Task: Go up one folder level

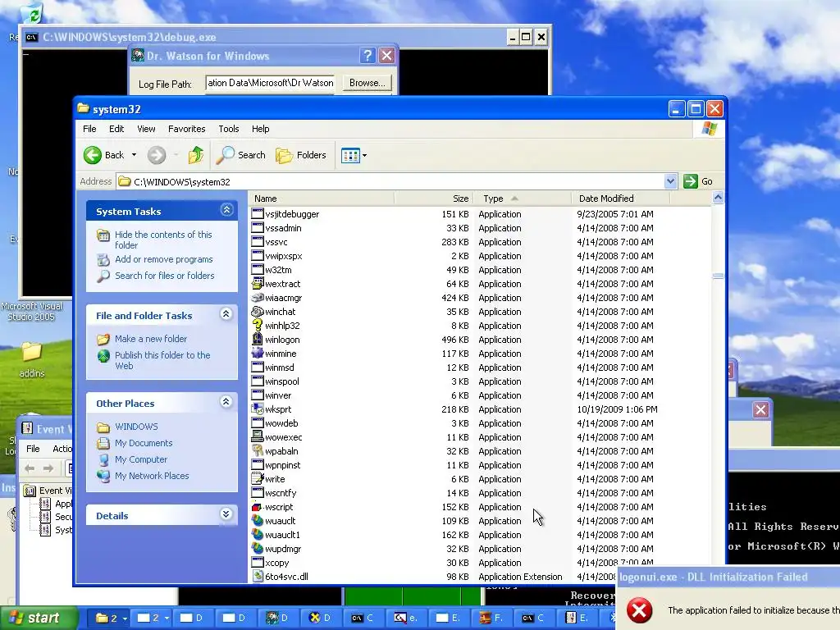Action: coord(195,155)
